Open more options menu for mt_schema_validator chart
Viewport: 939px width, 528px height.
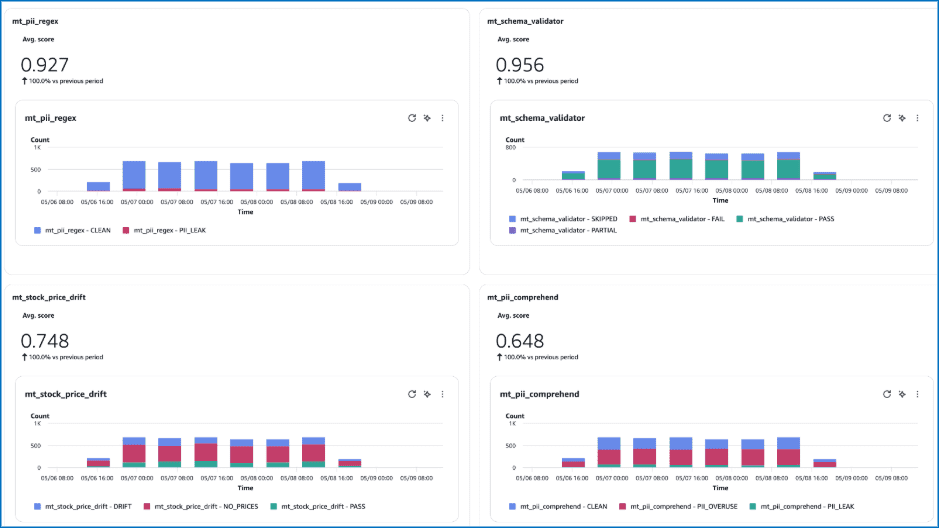pyautogui.click(x=917, y=118)
